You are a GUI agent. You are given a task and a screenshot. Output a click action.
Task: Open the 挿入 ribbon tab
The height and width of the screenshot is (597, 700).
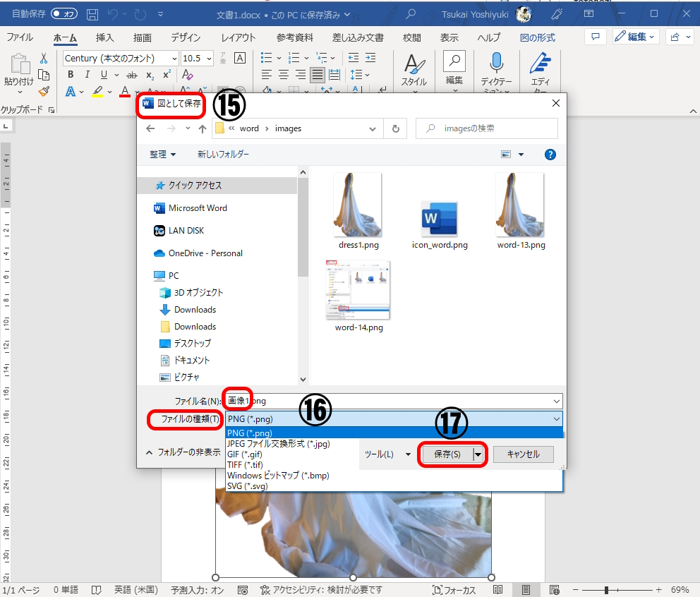(104, 37)
